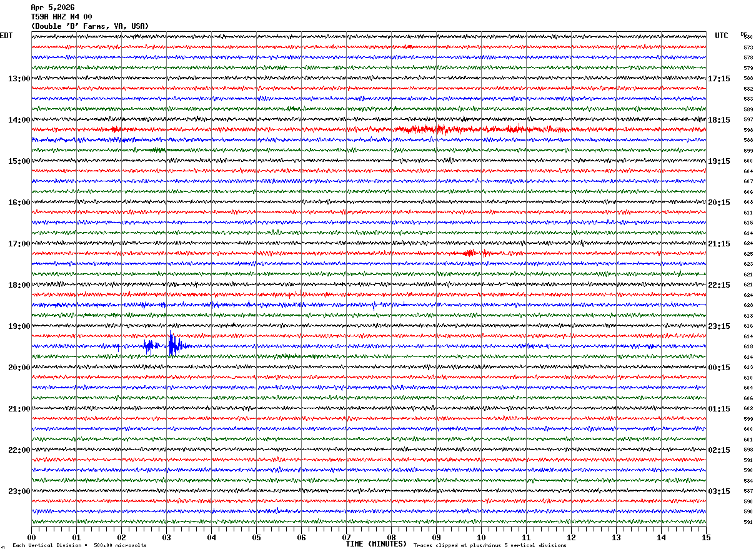Click the DC offset value 582
This screenshot has width=756, height=554.
click(748, 89)
